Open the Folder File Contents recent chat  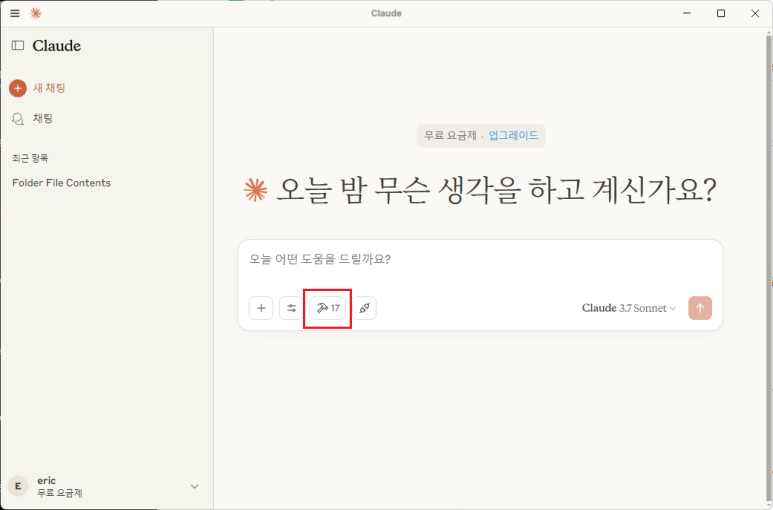coord(61,183)
